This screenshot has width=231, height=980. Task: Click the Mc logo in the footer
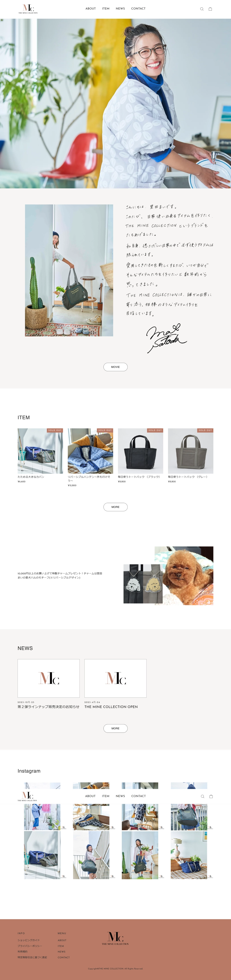point(115,938)
